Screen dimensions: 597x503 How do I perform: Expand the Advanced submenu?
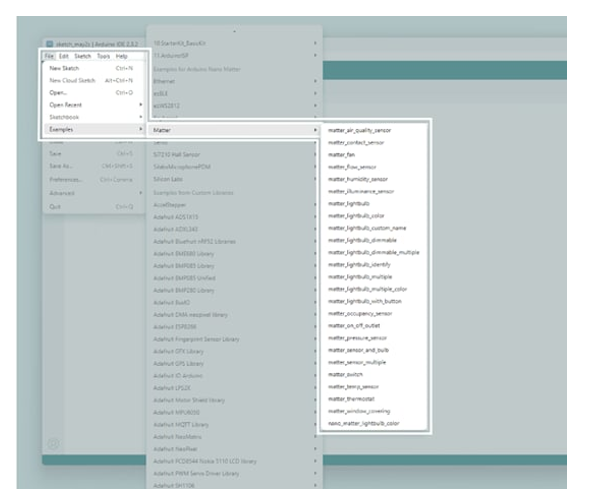94,193
